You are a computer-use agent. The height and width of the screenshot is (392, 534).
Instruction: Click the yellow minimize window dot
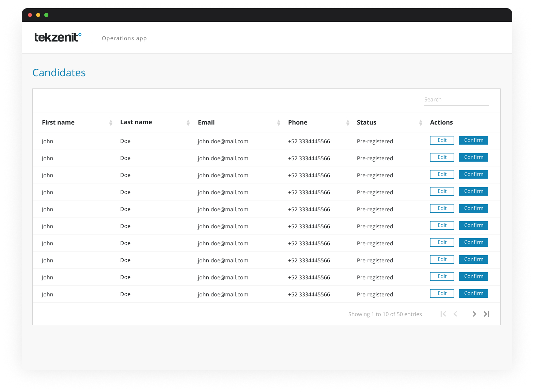coord(38,15)
